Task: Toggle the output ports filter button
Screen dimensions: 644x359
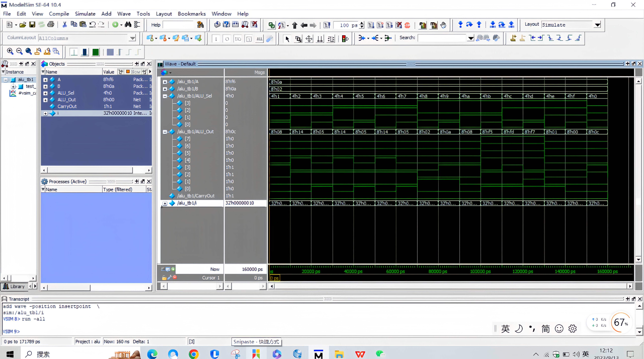Action: point(227,39)
